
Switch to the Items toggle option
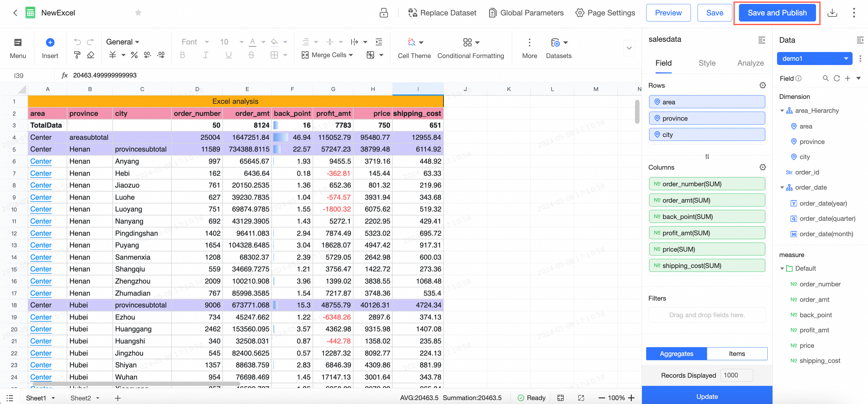[737, 353]
